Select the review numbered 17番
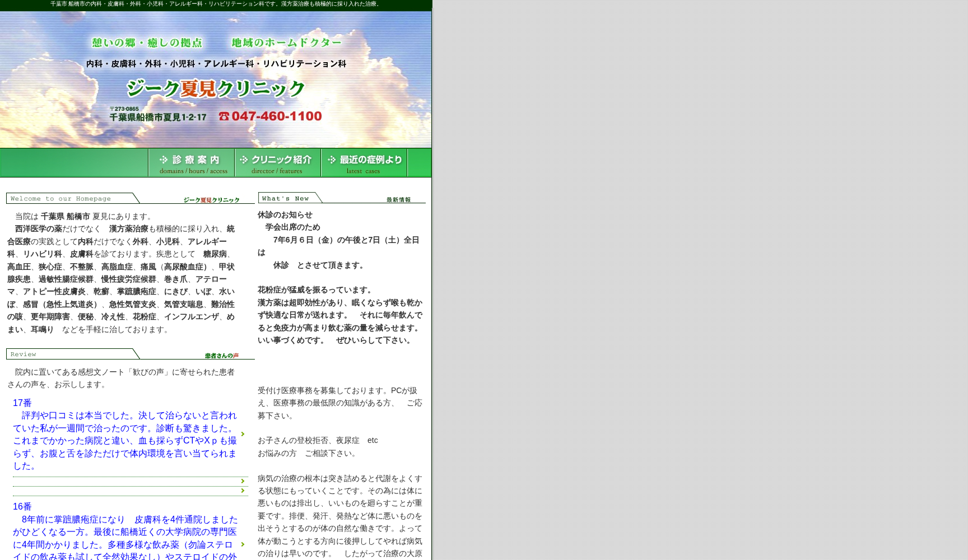Image resolution: width=968 pixels, height=560 pixels. pyautogui.click(x=22, y=403)
